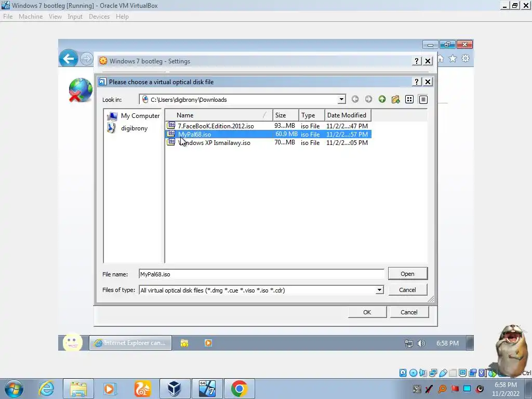
Task: Switch to running VM taskbar icon
Action: click(207, 389)
